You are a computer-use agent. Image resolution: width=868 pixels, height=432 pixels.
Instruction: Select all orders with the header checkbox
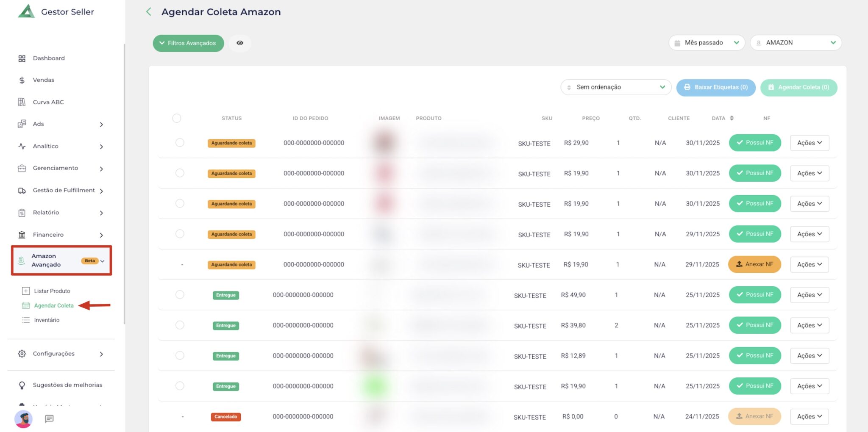pyautogui.click(x=177, y=118)
